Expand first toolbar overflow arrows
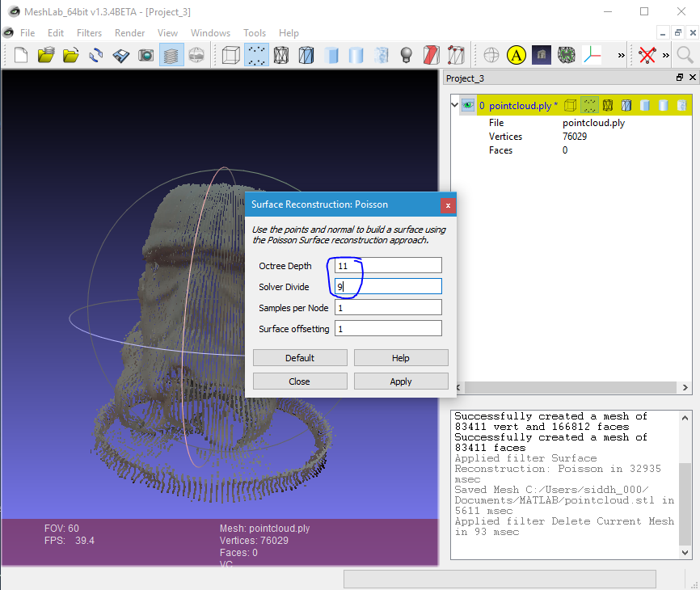The height and width of the screenshot is (590, 700). 621,55
